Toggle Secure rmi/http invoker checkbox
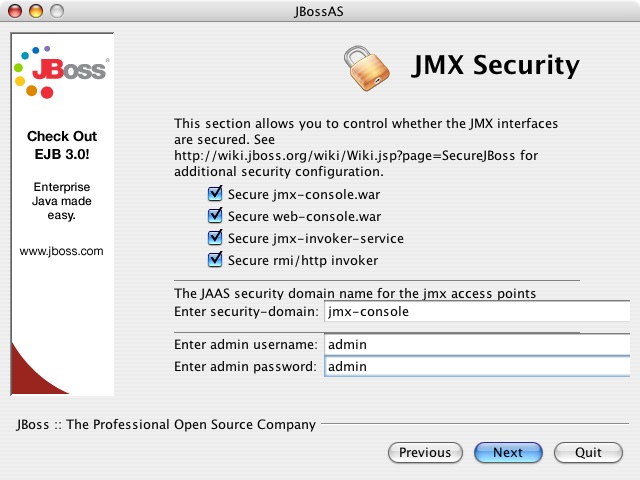 [215, 261]
